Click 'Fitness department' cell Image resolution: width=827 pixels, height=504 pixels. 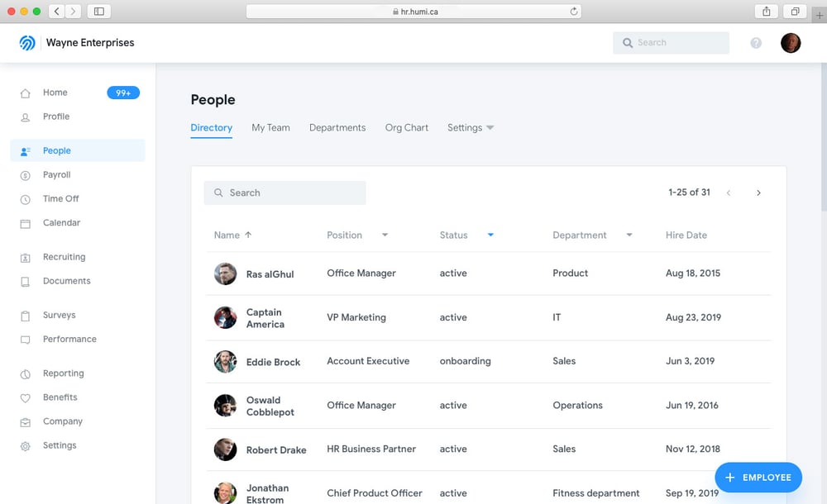(595, 493)
